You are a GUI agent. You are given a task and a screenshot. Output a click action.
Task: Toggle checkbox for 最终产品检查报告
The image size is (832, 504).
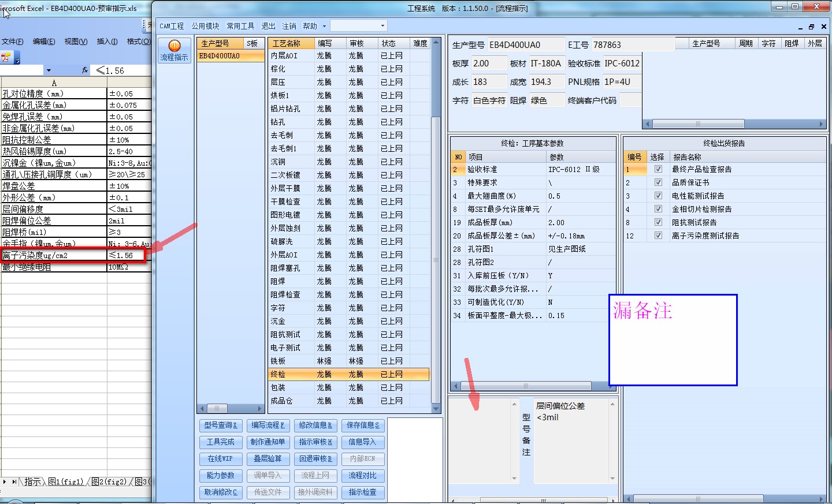(x=658, y=169)
